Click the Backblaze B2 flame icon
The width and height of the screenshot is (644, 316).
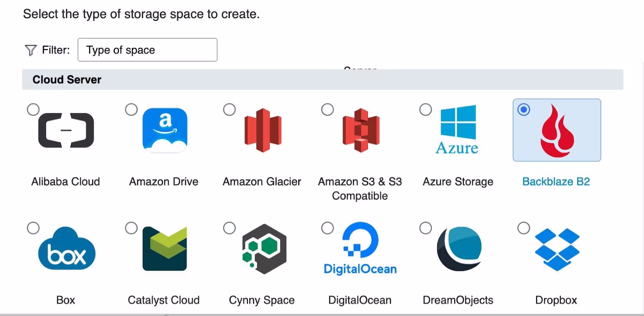click(x=557, y=131)
